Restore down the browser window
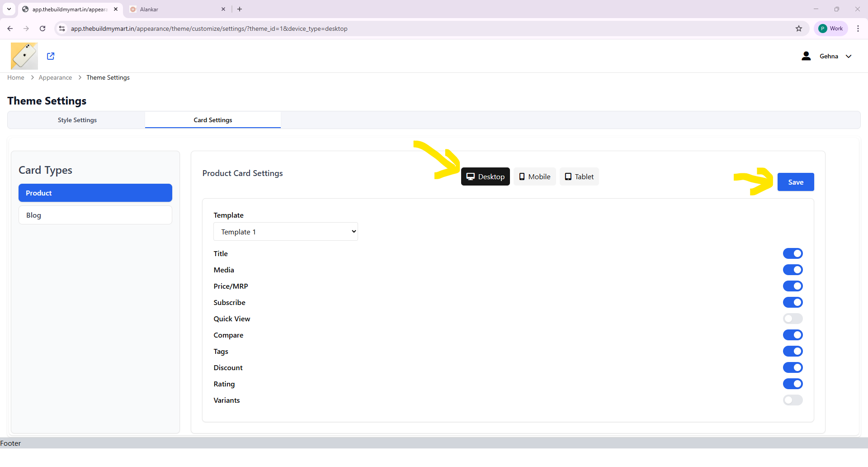This screenshot has height=467, width=868. [x=837, y=9]
